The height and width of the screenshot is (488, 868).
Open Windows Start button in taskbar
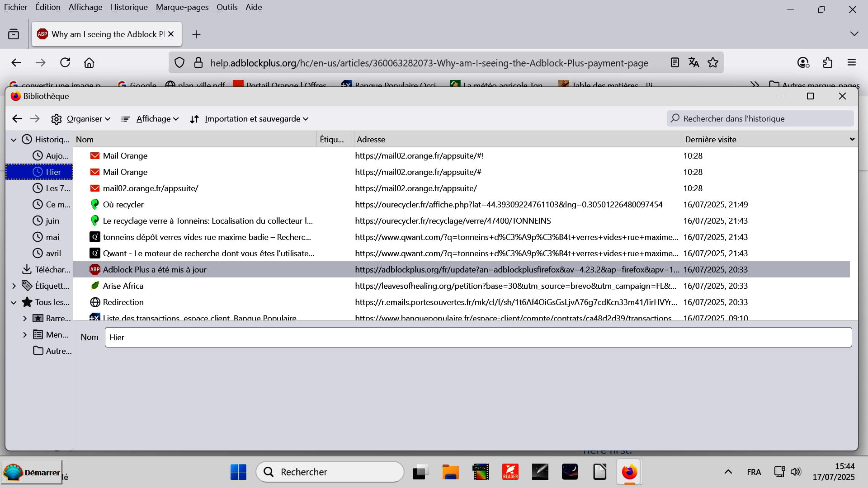click(238, 472)
